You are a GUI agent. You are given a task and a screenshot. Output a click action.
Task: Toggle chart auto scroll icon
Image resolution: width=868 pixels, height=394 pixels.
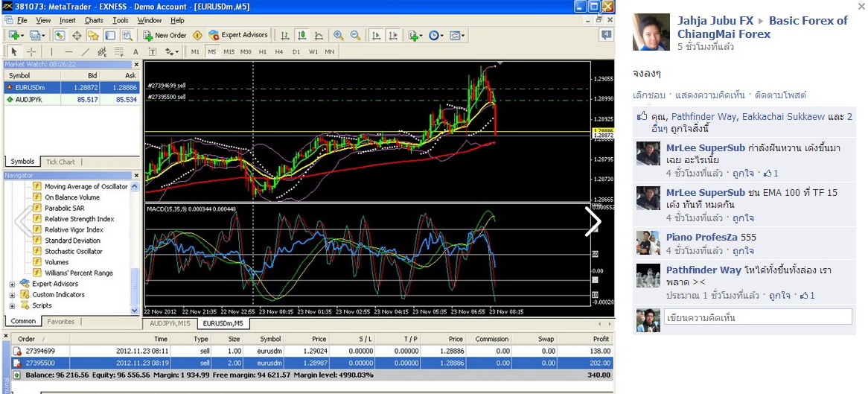tap(376, 35)
